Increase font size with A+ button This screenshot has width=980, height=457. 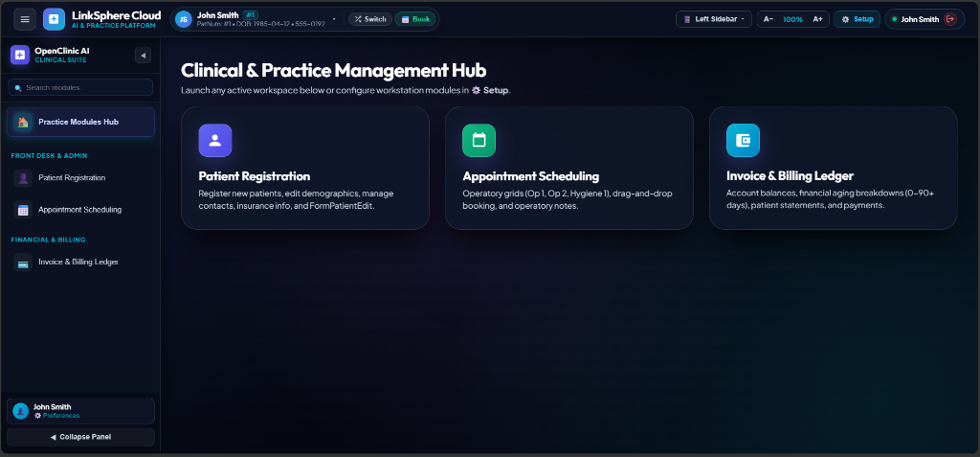[x=817, y=19]
